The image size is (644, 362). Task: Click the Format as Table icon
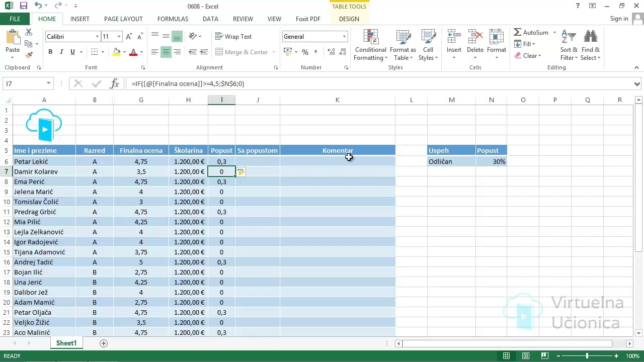[x=404, y=38]
